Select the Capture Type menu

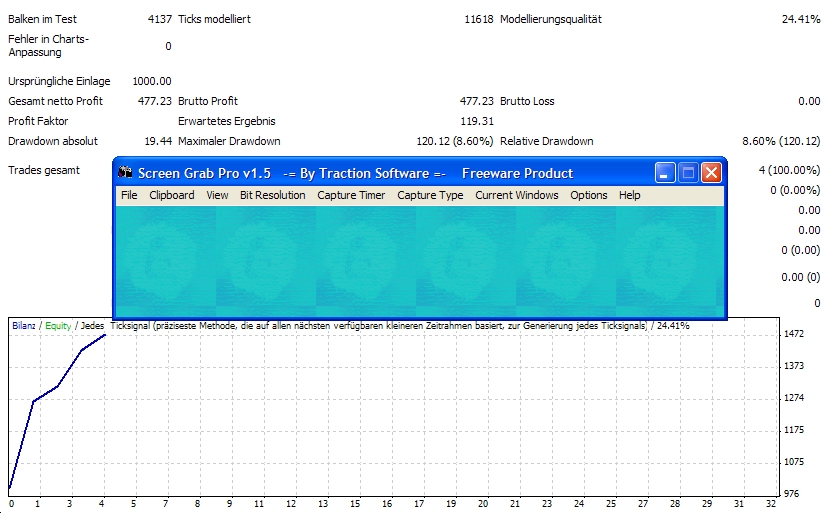click(430, 195)
